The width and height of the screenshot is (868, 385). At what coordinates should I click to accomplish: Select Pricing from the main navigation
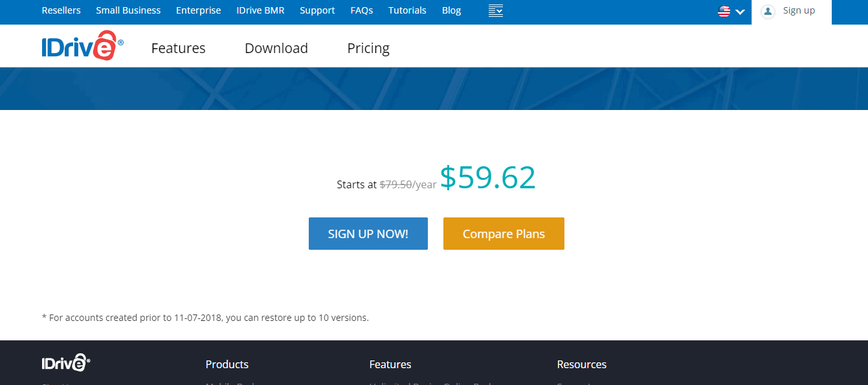[x=368, y=48]
